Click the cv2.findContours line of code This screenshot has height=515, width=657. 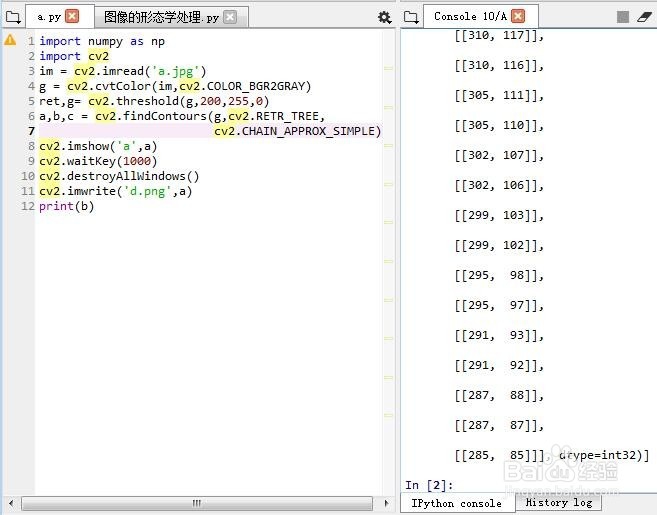coord(182,116)
